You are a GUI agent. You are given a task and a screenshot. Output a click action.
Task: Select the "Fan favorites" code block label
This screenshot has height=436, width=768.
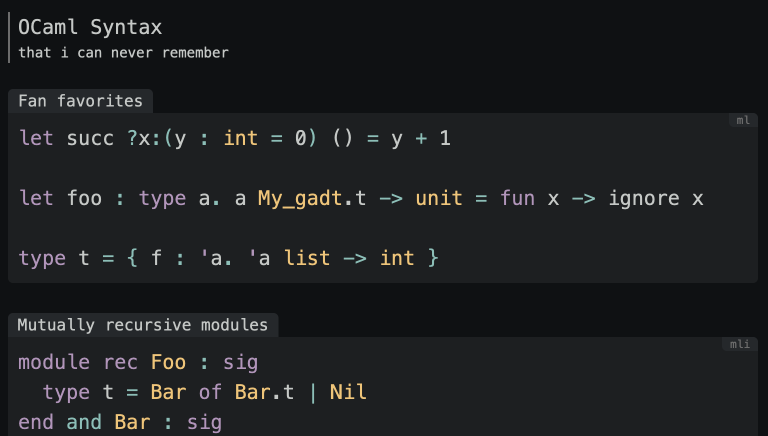[x=80, y=101]
